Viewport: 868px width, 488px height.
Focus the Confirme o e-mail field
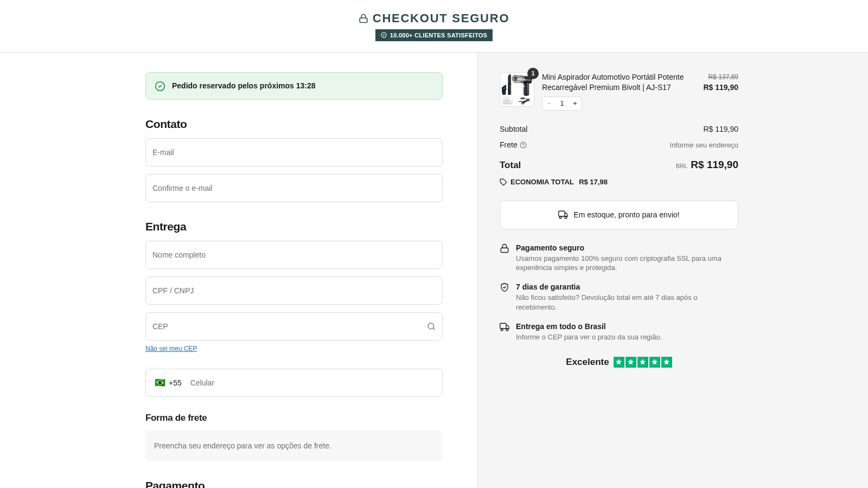(294, 188)
